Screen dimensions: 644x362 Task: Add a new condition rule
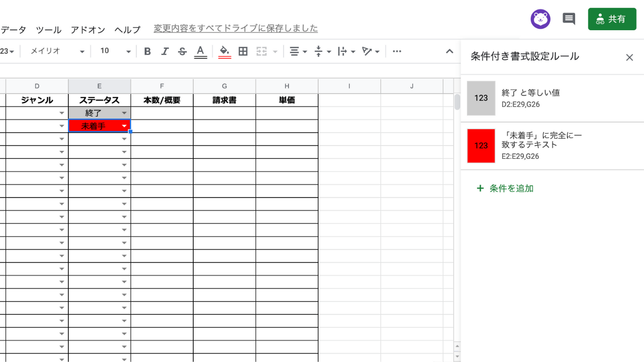point(505,189)
